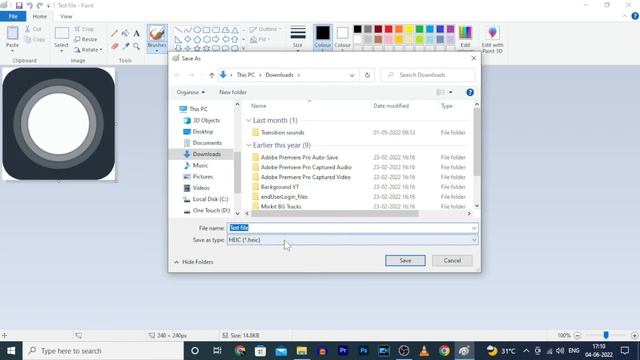Screen dimensions: 640x360
Task: Select the Colour picker tool
Action: coord(125,46)
